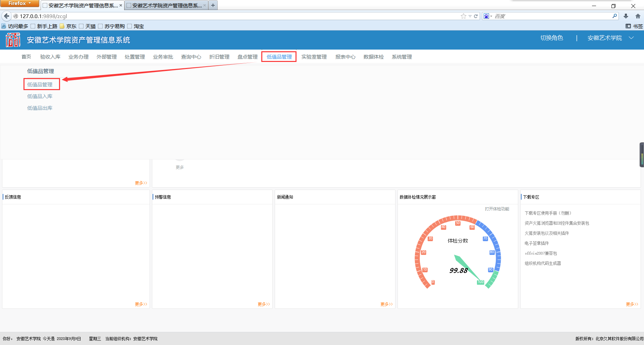Bookmark this page with the star icon
This screenshot has height=345, width=644.
point(463,16)
